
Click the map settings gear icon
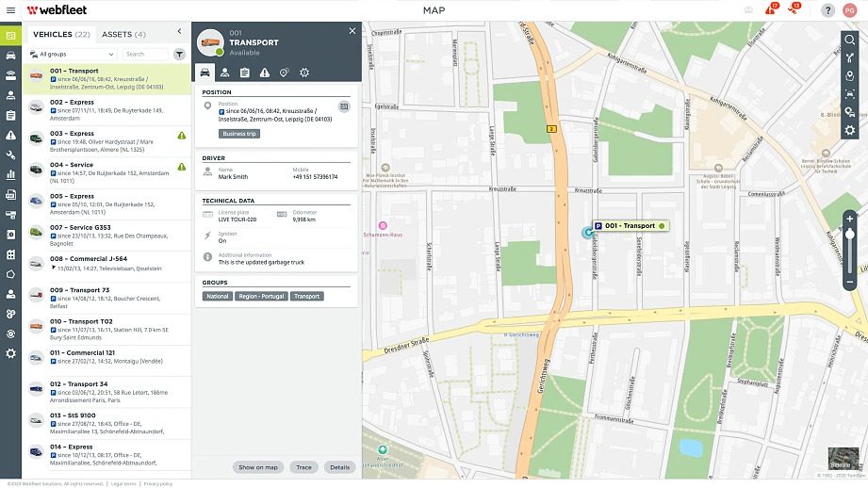(849, 130)
